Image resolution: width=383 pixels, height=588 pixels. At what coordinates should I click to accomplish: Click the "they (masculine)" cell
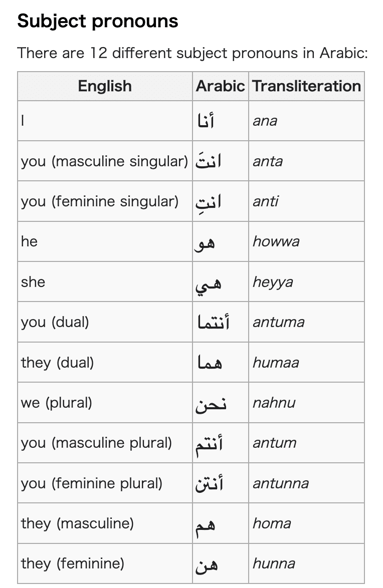pos(77,523)
